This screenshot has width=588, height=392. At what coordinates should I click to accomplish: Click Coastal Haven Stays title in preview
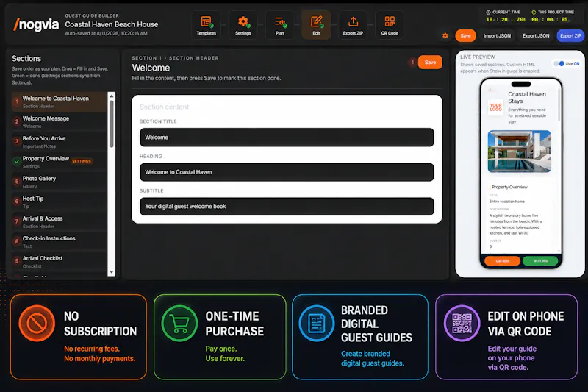pos(527,98)
